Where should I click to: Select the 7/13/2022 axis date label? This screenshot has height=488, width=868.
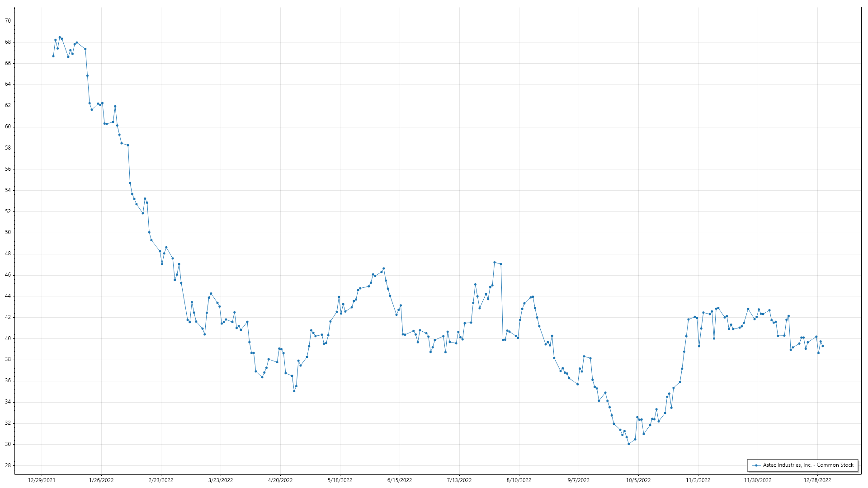tap(459, 480)
